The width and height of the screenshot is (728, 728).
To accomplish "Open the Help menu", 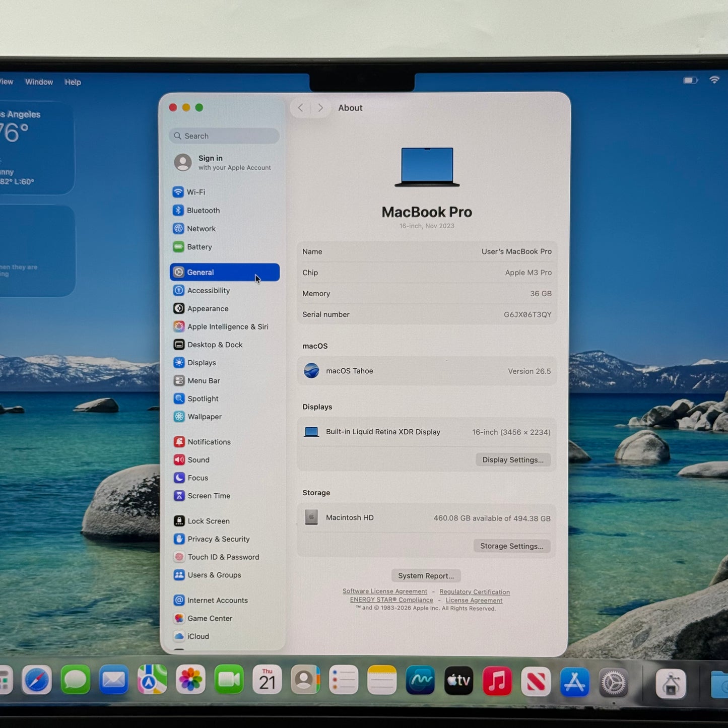I will click(73, 82).
